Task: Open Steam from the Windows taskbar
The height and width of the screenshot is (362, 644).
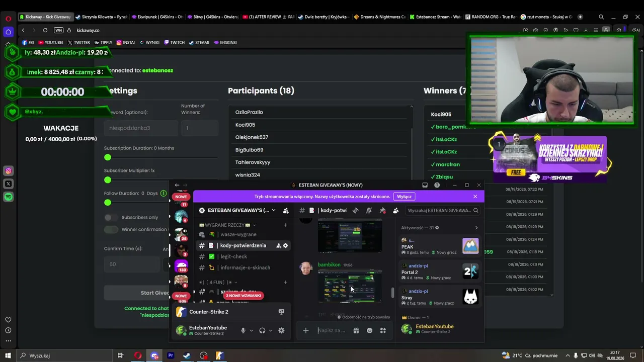Action: pyautogui.click(x=187, y=355)
